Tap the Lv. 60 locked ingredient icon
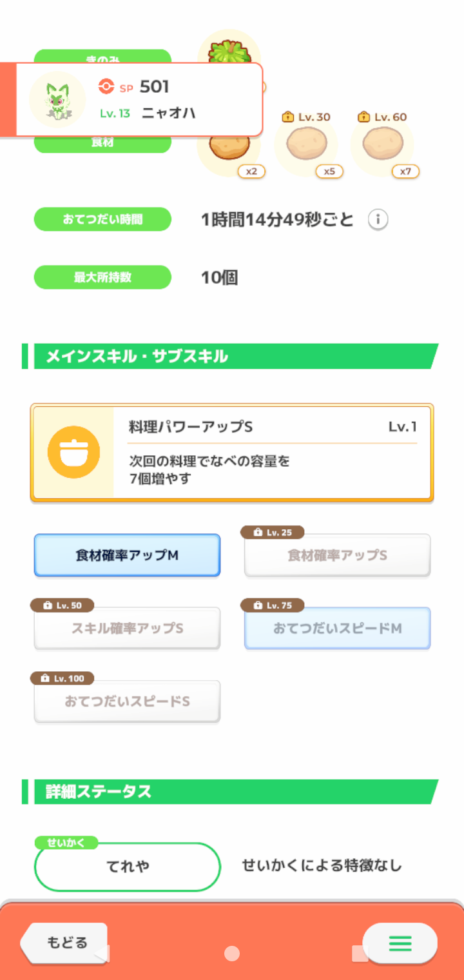 pyautogui.click(x=382, y=144)
